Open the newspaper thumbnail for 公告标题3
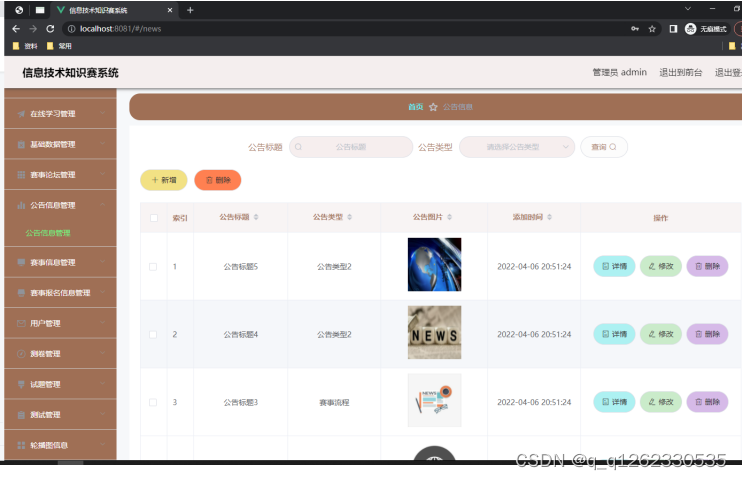 click(434, 400)
